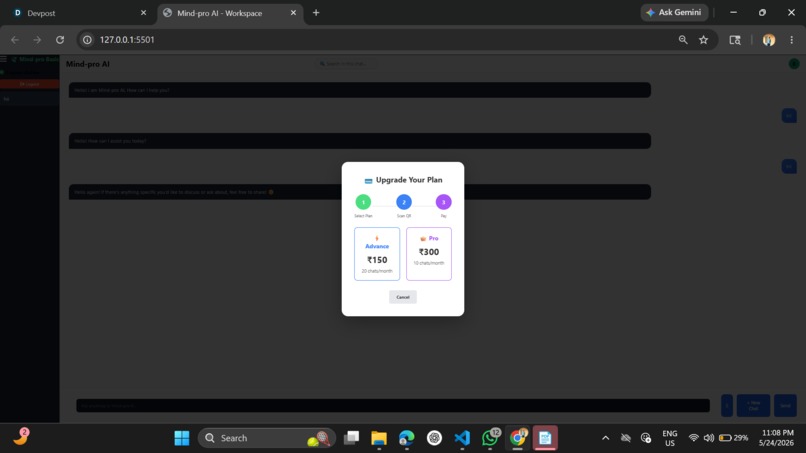Click step 2 Scan QR circle

click(x=404, y=202)
